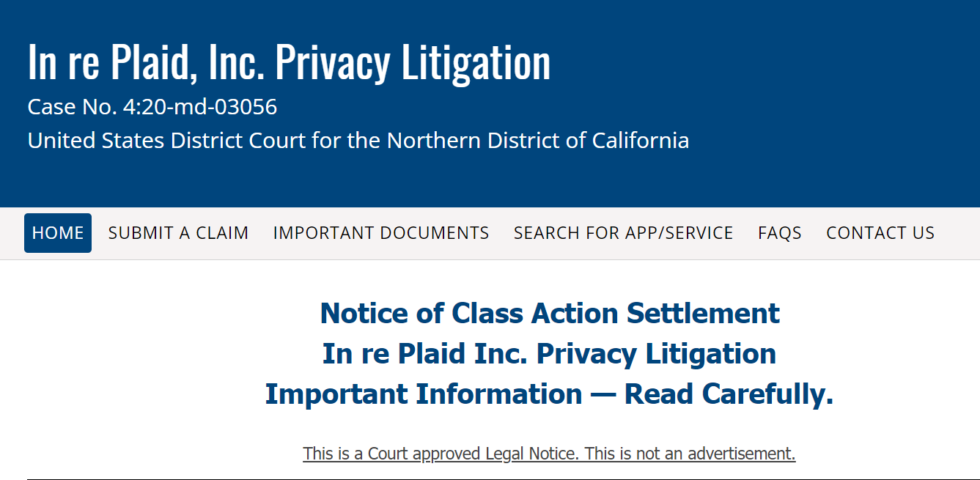Click the words 'Read Carefully.' in the heading
This screenshot has width=980, height=480.
(729, 394)
